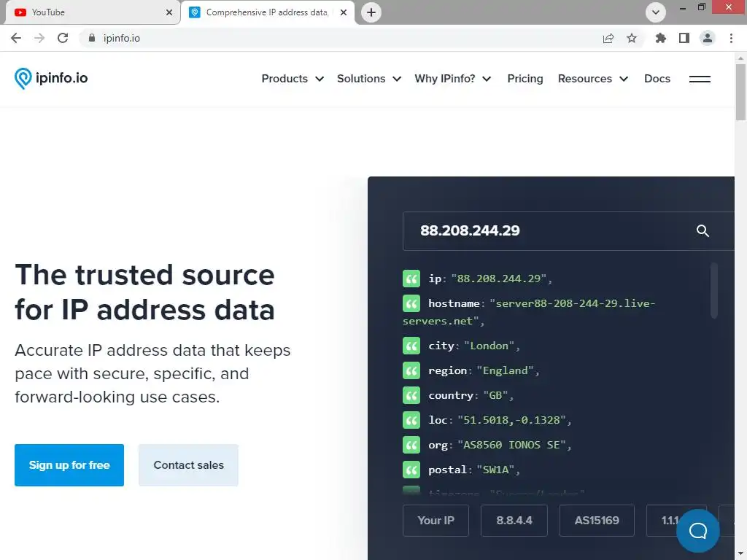Select the 8.8.4.4 example button

(x=514, y=521)
